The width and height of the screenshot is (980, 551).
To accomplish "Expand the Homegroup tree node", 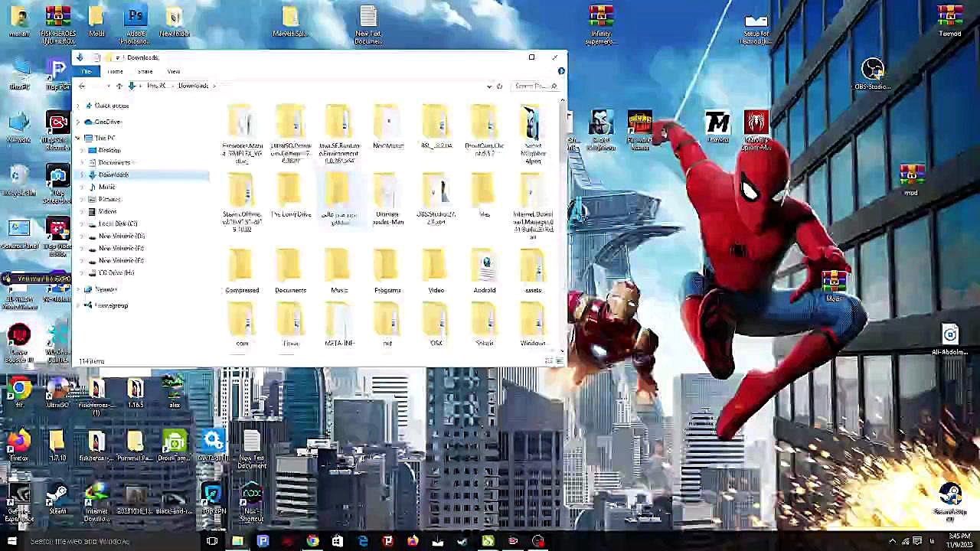I will [78, 305].
